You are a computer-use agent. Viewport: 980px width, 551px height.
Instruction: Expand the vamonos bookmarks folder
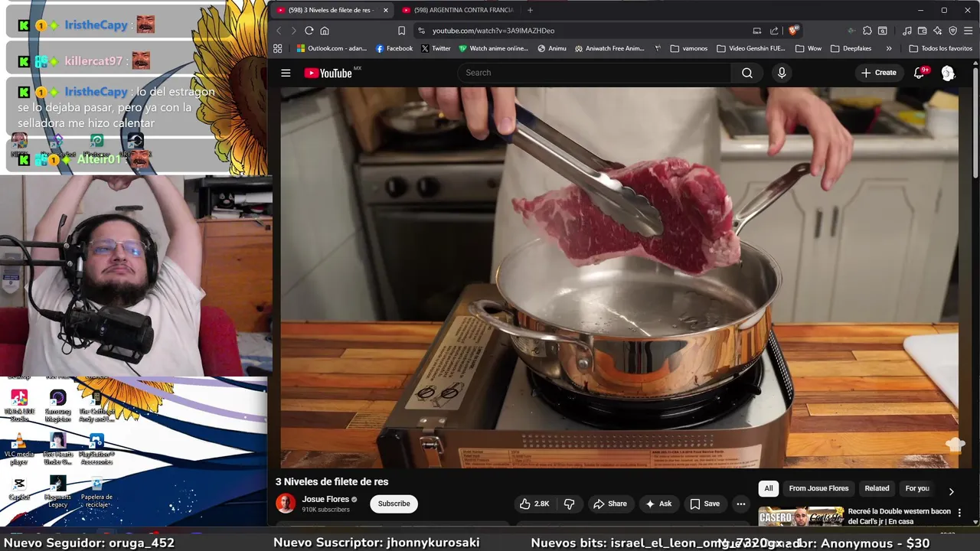(x=689, y=48)
